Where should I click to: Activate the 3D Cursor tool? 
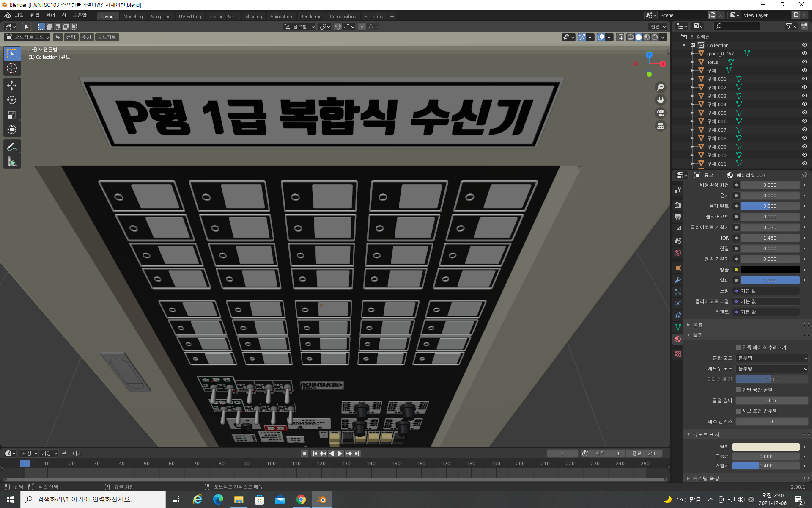coord(12,68)
